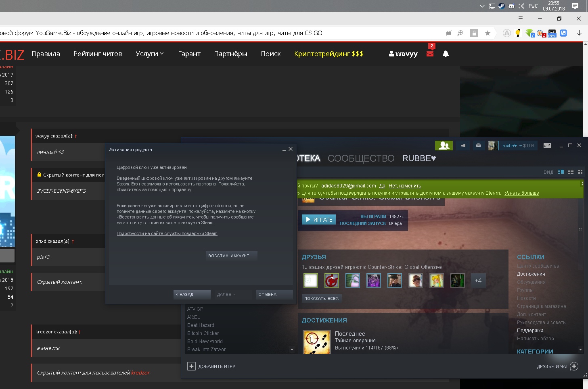Show hidden system tray icons
This screenshot has height=389, width=588.
tap(482, 6)
